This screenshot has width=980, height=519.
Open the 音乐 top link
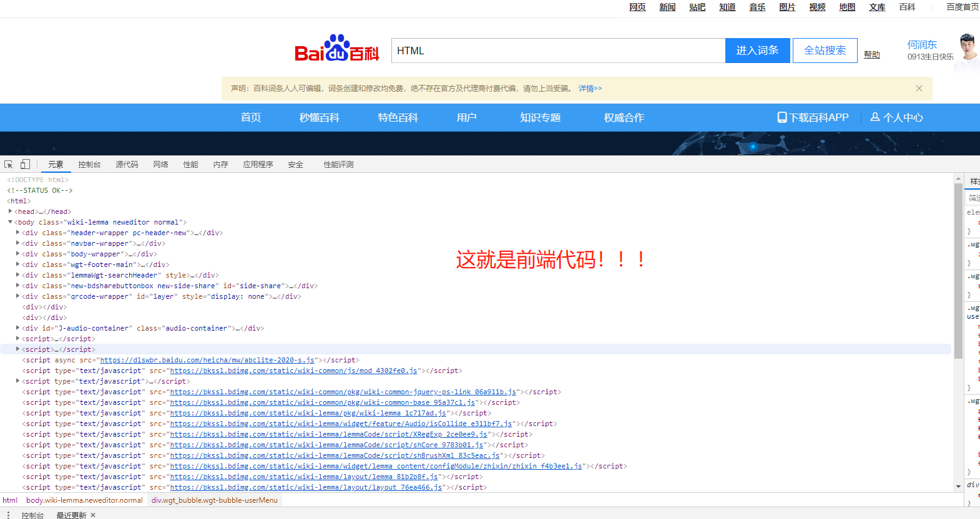tap(757, 7)
